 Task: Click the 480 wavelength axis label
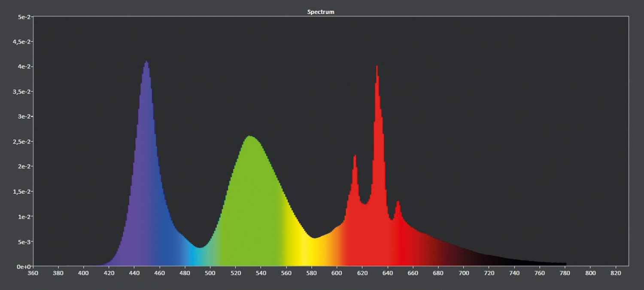[x=185, y=273]
